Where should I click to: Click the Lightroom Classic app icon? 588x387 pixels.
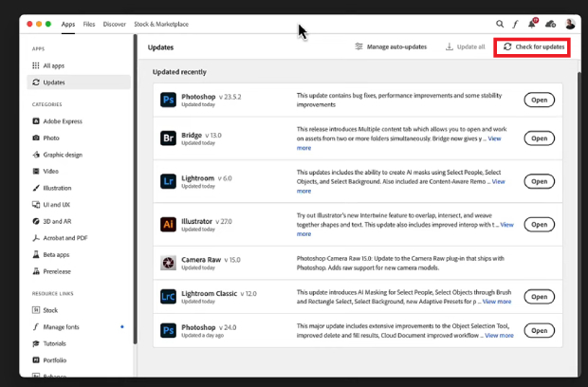click(168, 297)
